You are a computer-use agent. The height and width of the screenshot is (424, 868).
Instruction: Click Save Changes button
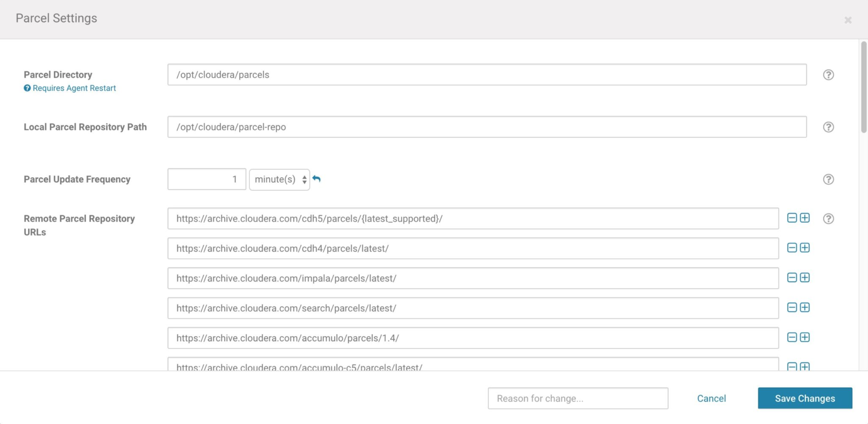(x=805, y=398)
